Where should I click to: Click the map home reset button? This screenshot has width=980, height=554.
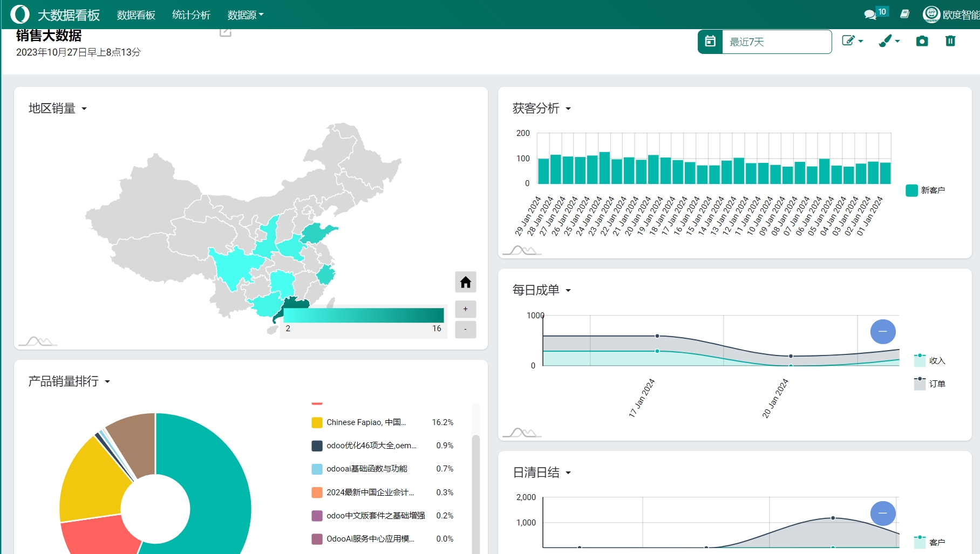click(x=466, y=282)
